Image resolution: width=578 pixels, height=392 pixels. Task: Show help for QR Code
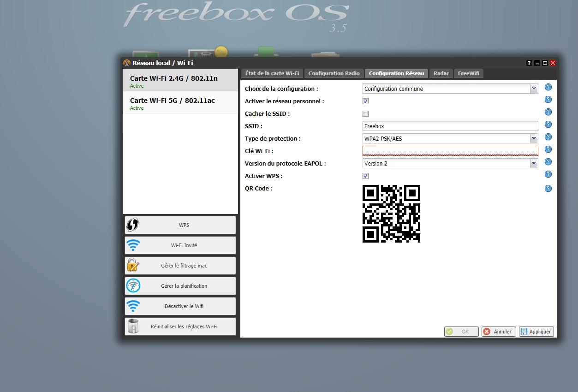[548, 189]
